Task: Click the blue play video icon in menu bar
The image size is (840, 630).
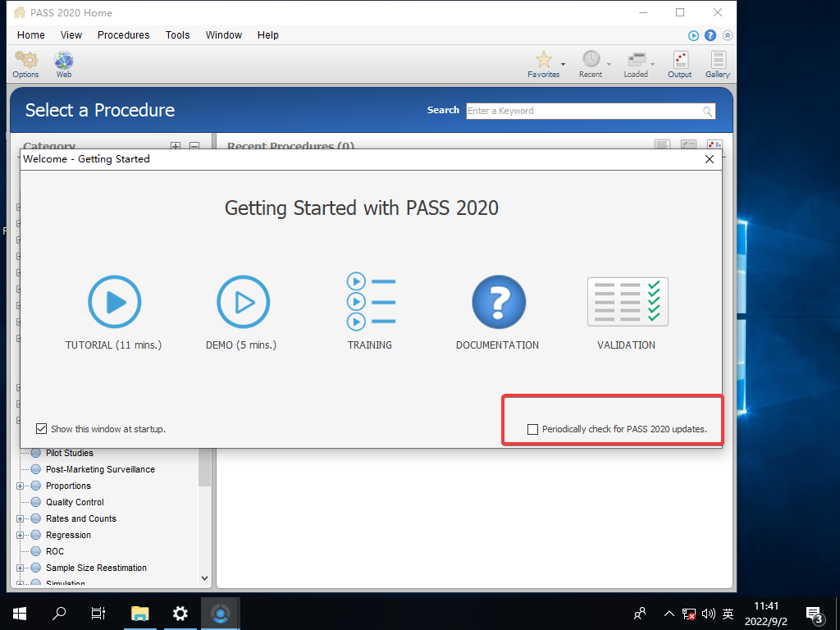Action: point(693,35)
